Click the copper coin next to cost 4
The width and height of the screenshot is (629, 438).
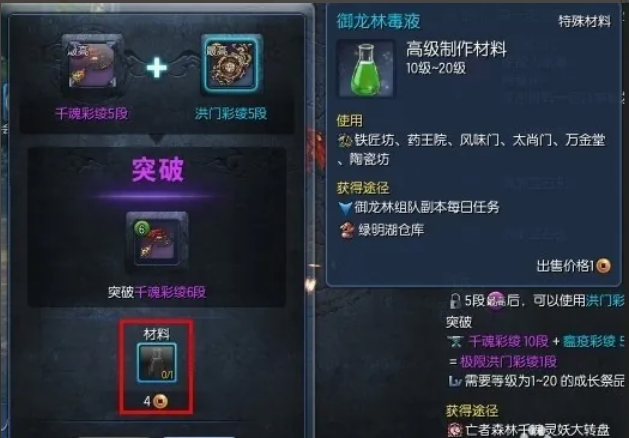(x=160, y=401)
